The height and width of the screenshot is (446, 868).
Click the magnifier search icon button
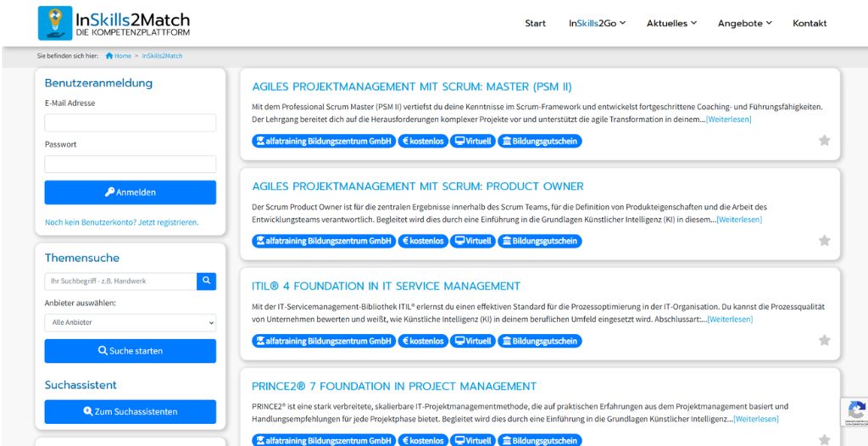(206, 281)
